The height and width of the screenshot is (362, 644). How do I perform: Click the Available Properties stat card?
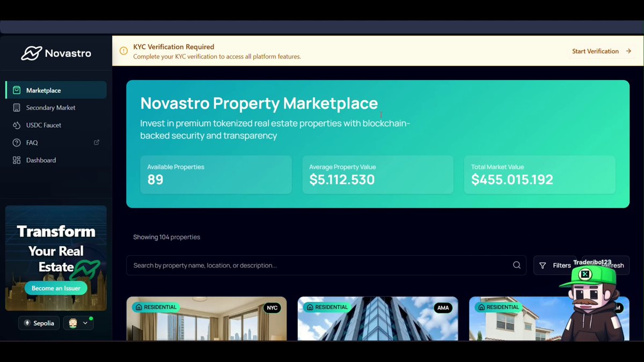[x=216, y=175]
